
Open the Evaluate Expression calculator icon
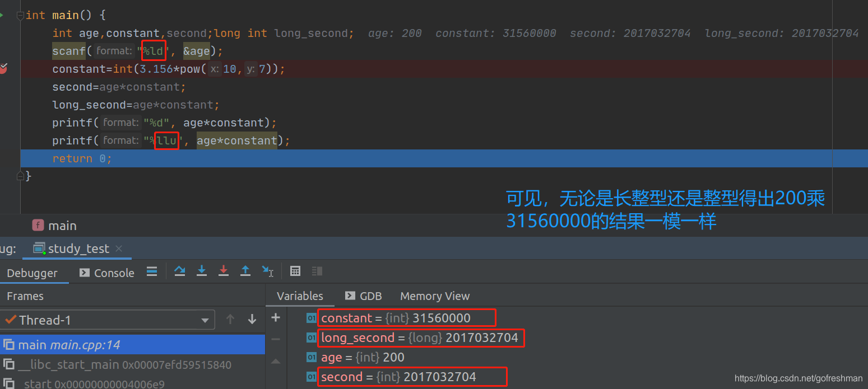coord(295,271)
